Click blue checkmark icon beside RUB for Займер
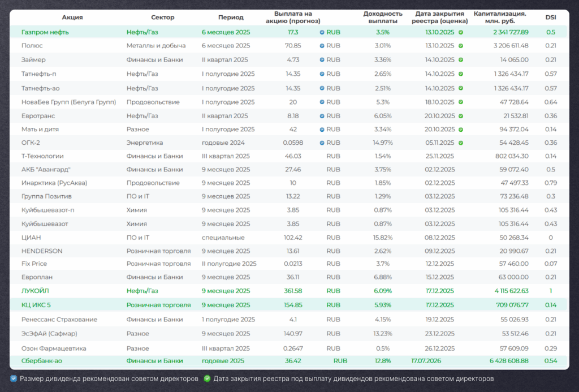The height and width of the screenshot is (392, 579). [x=322, y=59]
